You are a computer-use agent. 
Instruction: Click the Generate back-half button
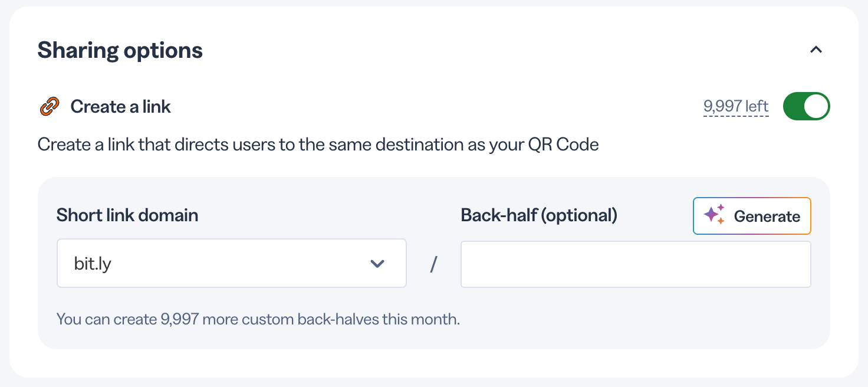tap(752, 216)
